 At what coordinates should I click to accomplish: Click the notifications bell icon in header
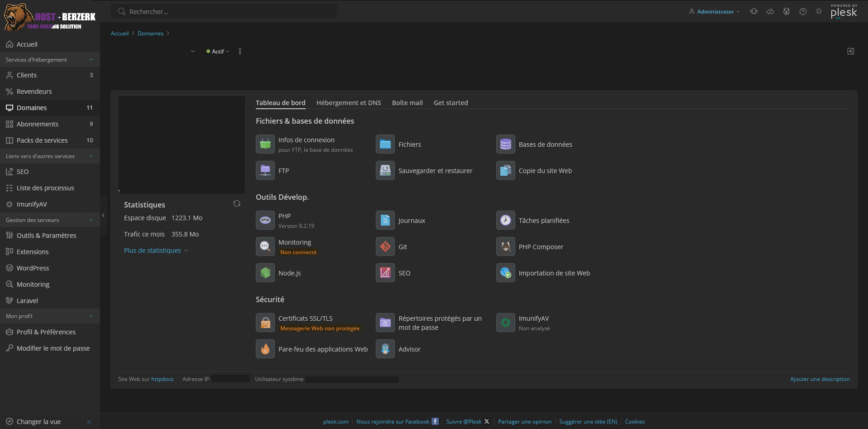754,11
